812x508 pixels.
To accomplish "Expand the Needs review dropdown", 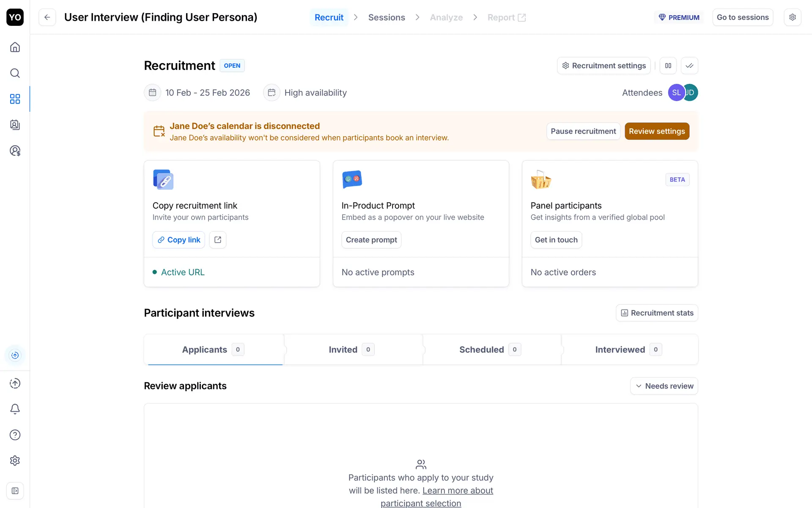I will 664,386.
